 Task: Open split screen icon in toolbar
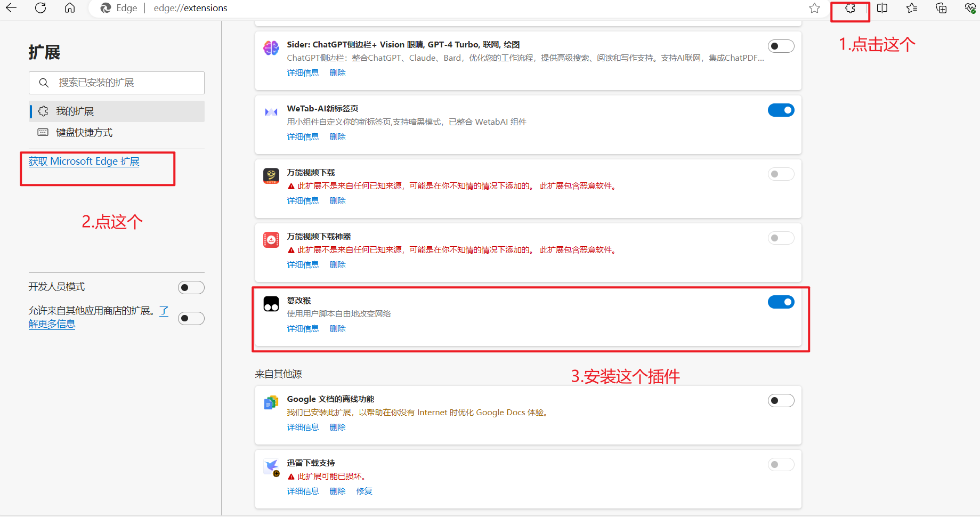[882, 8]
